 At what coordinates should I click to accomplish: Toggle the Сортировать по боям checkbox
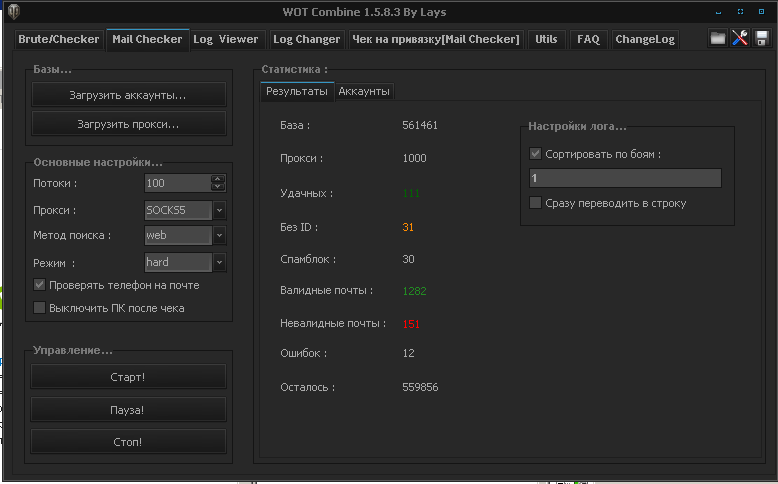[535, 154]
